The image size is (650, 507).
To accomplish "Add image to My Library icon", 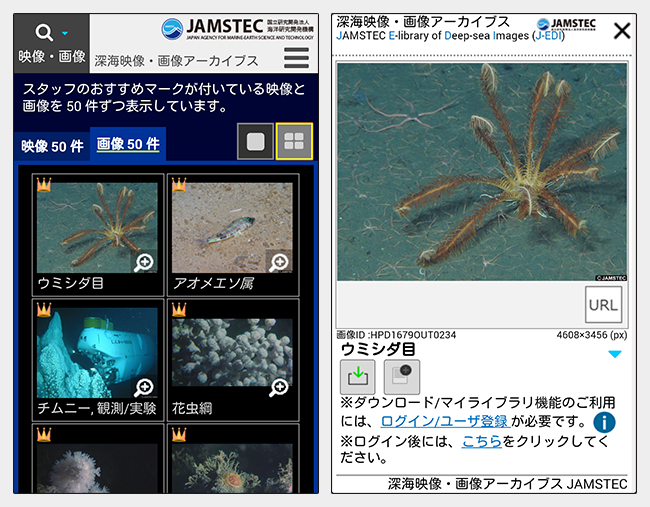I will [x=402, y=377].
